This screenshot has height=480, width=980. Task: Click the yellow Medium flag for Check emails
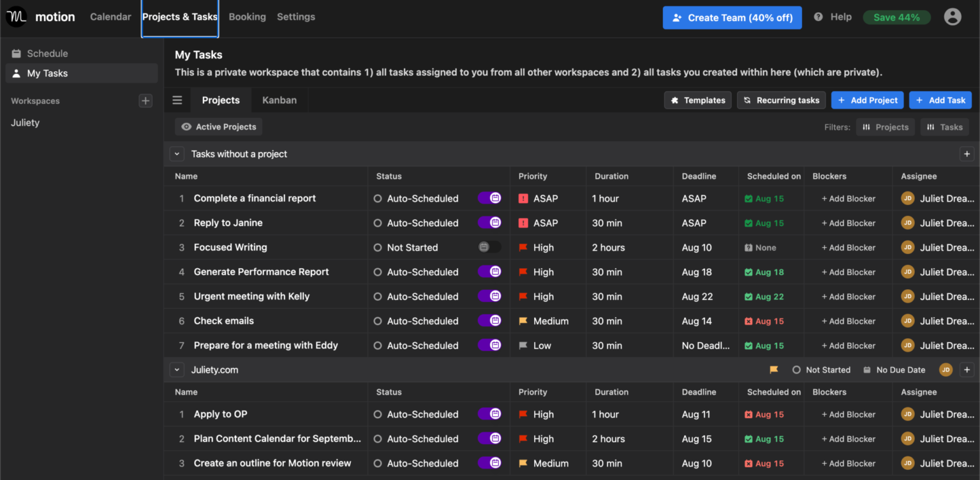tap(523, 321)
